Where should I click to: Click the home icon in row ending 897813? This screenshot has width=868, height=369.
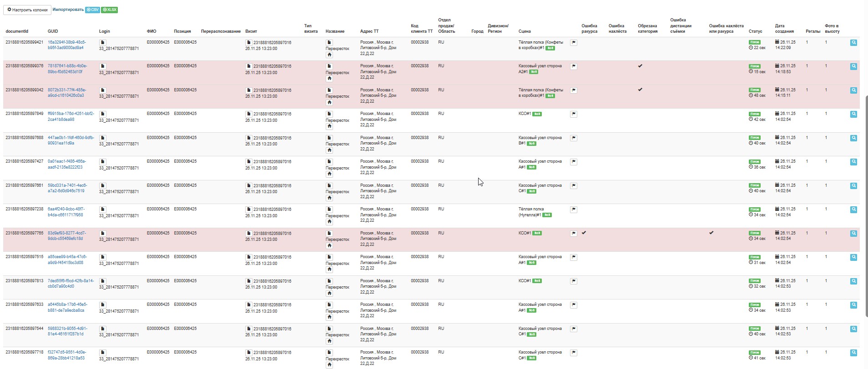[x=329, y=294]
